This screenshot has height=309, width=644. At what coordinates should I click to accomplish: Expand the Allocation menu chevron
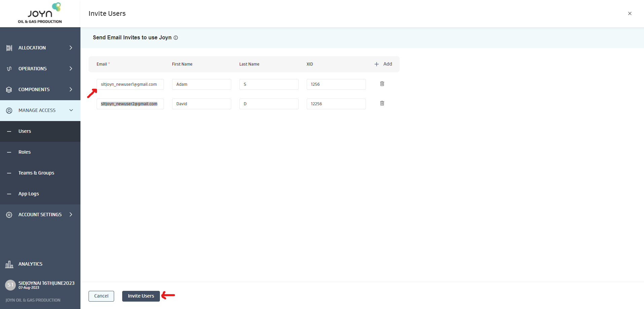click(71, 48)
